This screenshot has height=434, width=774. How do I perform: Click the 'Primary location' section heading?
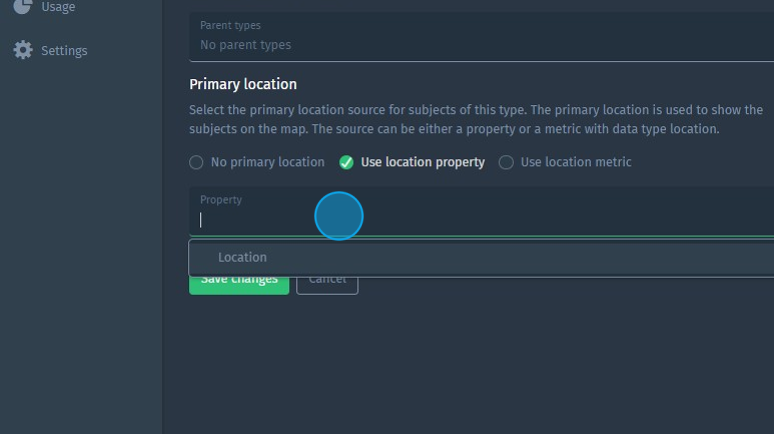click(x=243, y=85)
